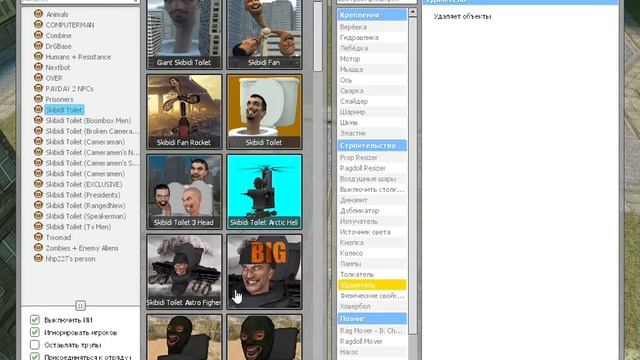Screen dimensions: 640x360
Task: Click the NPC thumbnail grid scrollbar
Action: [x=318, y=36]
